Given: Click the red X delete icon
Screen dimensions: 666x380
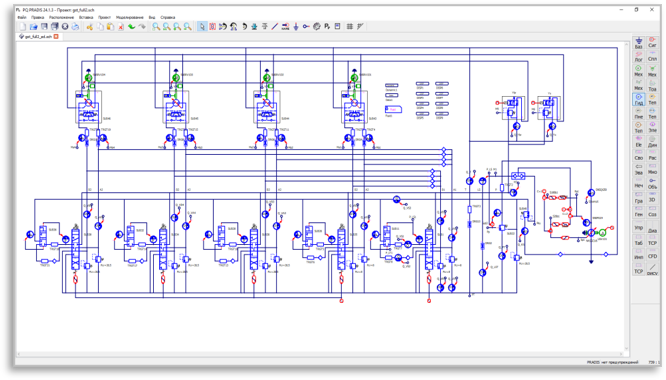Looking at the screenshot, I should tap(121, 27).
